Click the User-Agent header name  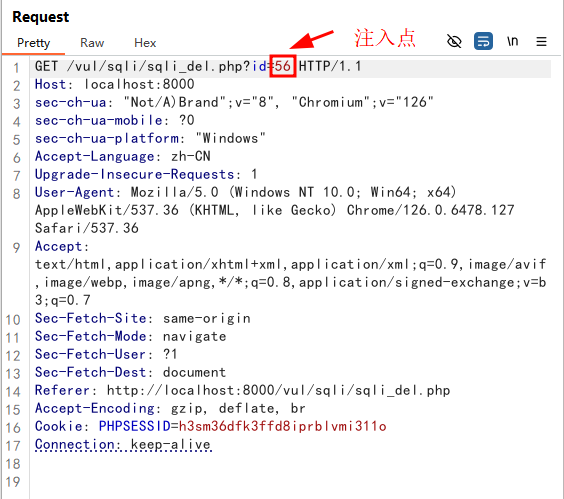[x=74, y=192]
